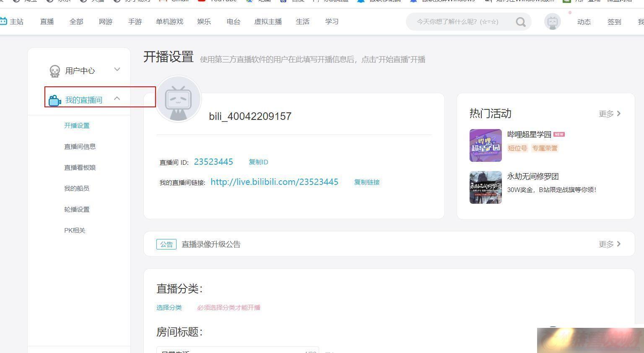Image resolution: width=644 pixels, height=353 pixels.
Task: Select 我的船员 in the sidebar
Action: click(77, 188)
